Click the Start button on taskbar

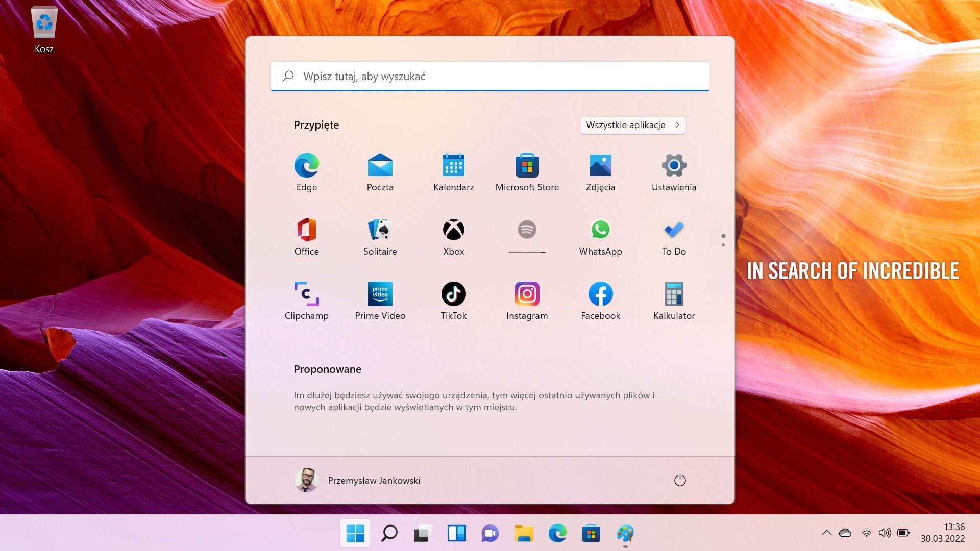(x=355, y=534)
